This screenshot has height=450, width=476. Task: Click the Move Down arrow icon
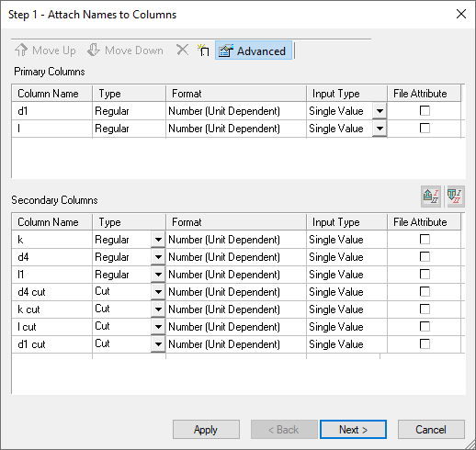pyautogui.click(x=94, y=51)
